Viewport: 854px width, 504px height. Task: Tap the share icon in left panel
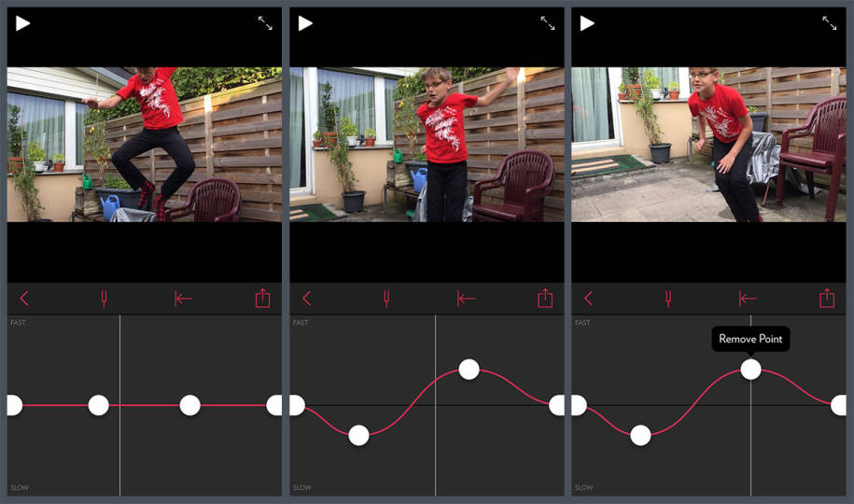(x=263, y=298)
